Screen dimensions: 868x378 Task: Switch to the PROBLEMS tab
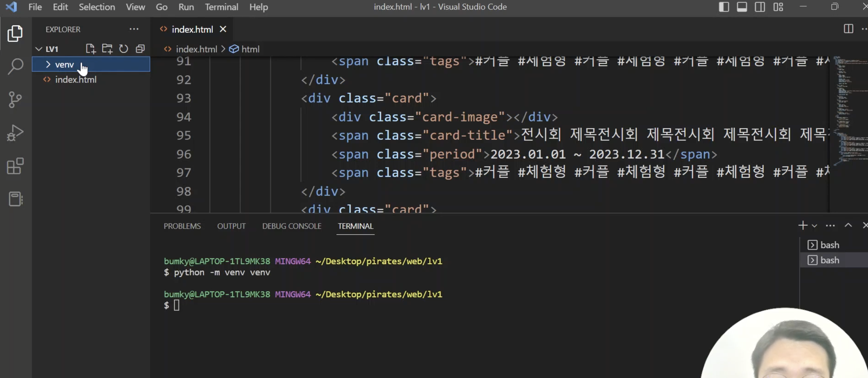(x=182, y=226)
